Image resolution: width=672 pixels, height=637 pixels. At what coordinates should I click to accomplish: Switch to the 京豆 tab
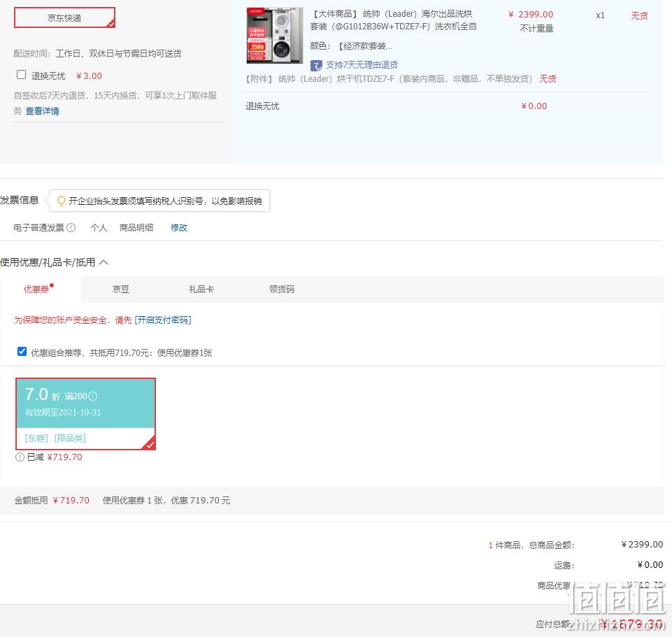(x=120, y=289)
